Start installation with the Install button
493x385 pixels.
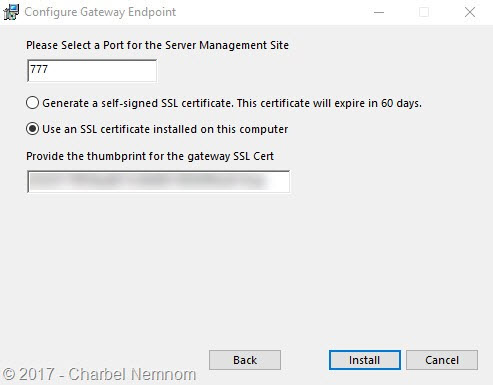(365, 360)
